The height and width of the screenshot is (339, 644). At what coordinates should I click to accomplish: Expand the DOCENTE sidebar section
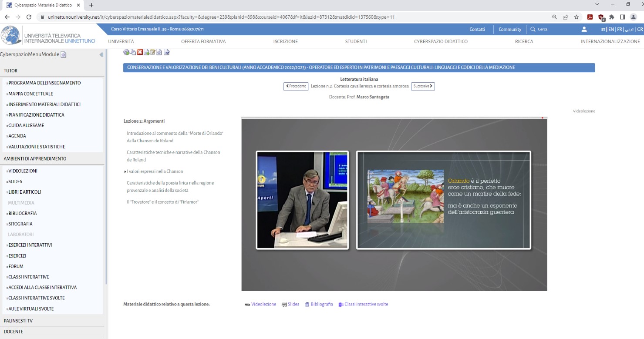tap(13, 332)
